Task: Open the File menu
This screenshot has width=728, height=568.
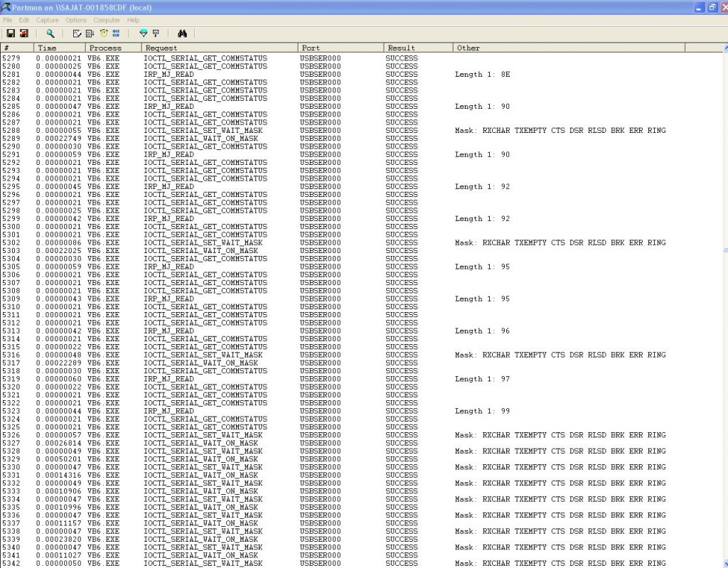Action: click(x=7, y=20)
